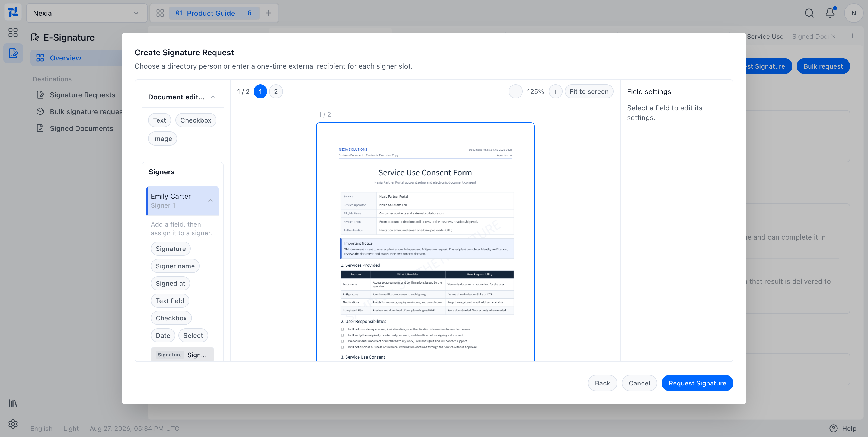868x437 pixels.
Task: Add signer Checkbox field
Action: [x=171, y=318]
